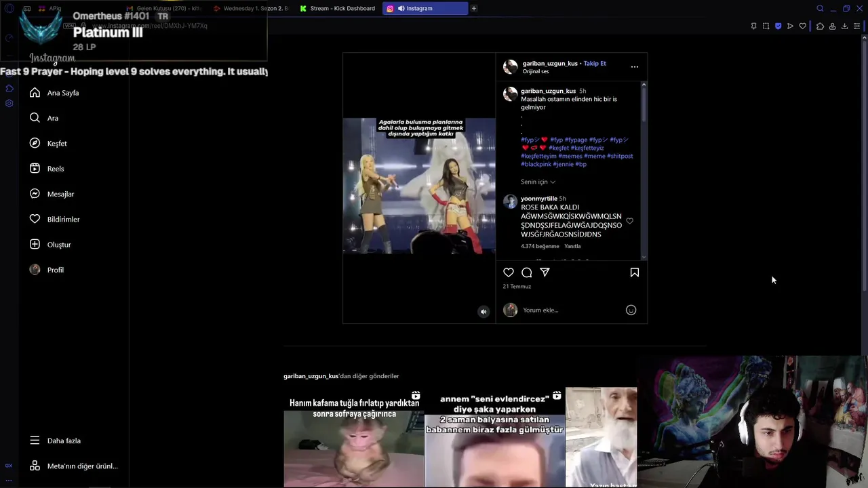The height and width of the screenshot is (488, 868).
Task: Open gariban_uzgun_kus profile from post header
Action: [x=550, y=63]
